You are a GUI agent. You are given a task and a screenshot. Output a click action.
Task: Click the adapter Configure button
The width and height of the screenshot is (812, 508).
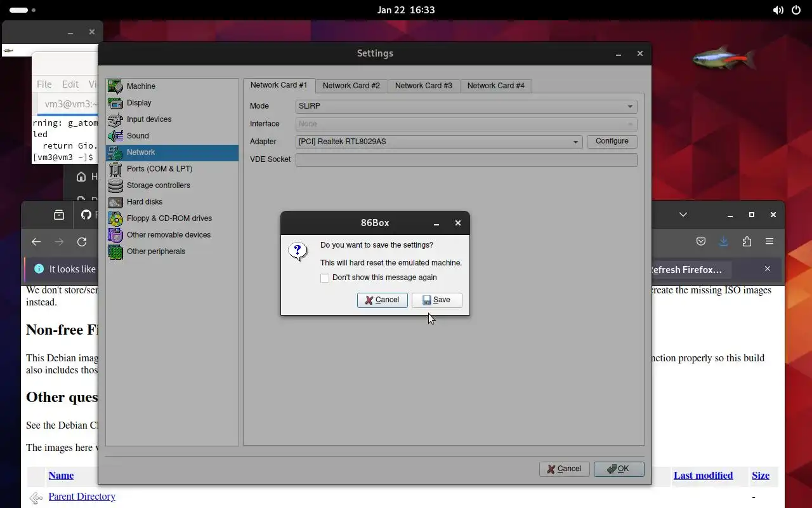click(612, 141)
